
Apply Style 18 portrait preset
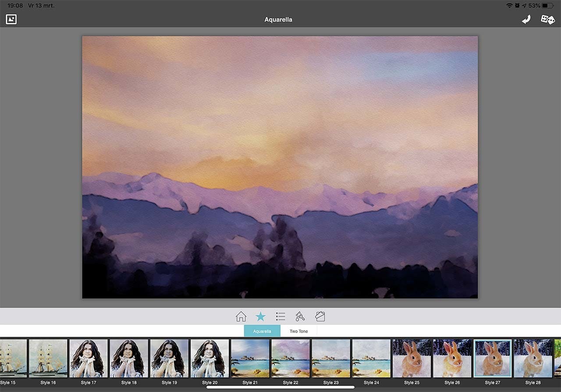coord(129,358)
